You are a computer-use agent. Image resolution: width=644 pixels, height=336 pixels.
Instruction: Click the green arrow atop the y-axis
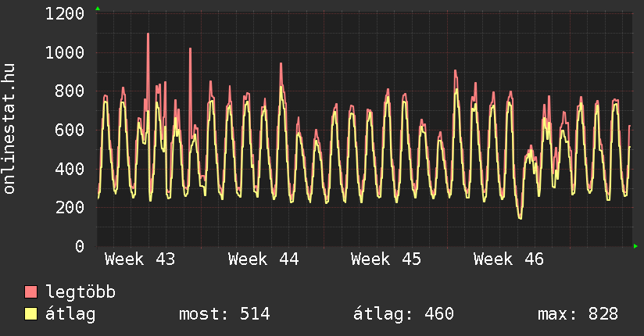(x=98, y=9)
